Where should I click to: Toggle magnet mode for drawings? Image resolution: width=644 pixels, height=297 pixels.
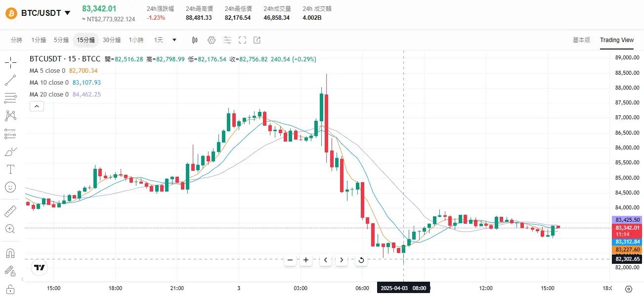pos(10,253)
